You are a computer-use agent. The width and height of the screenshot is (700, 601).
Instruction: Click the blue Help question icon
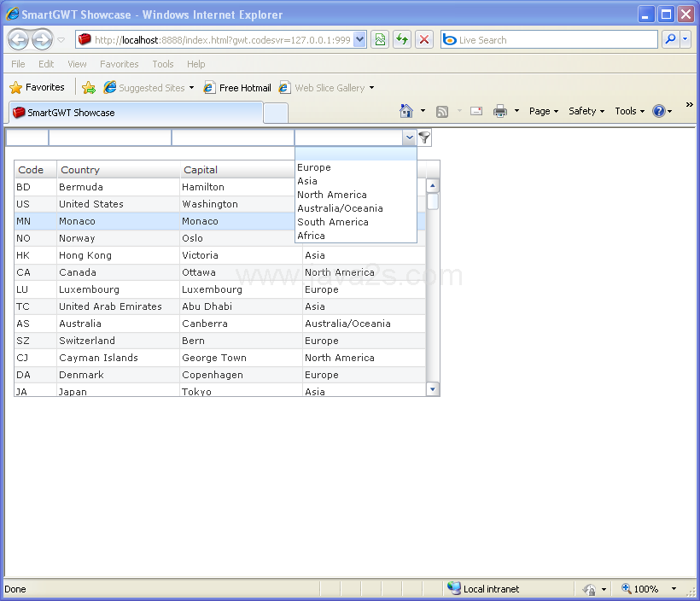[659, 111]
